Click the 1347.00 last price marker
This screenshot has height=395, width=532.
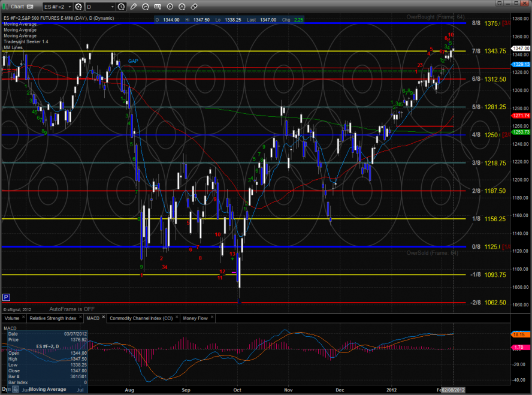click(x=521, y=48)
